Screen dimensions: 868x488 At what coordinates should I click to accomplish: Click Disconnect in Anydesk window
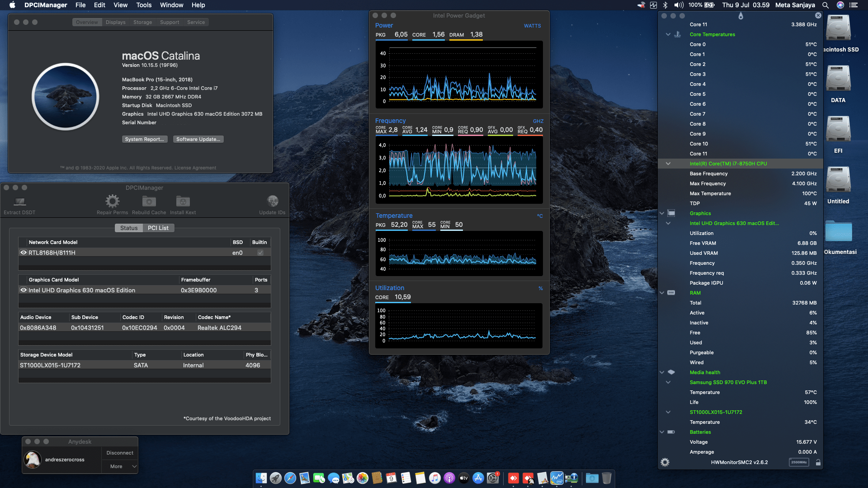pyautogui.click(x=120, y=453)
